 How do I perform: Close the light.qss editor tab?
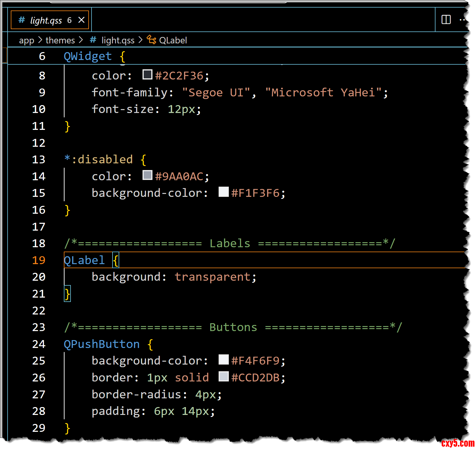pos(82,20)
